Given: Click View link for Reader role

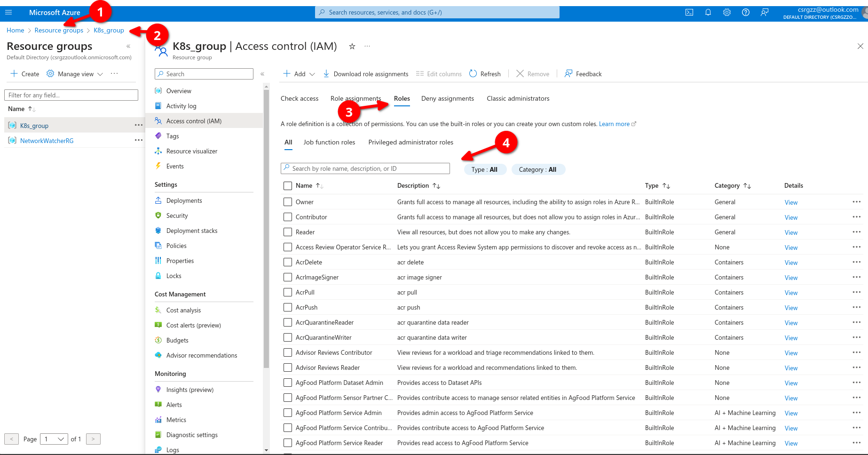Looking at the screenshot, I should [791, 232].
